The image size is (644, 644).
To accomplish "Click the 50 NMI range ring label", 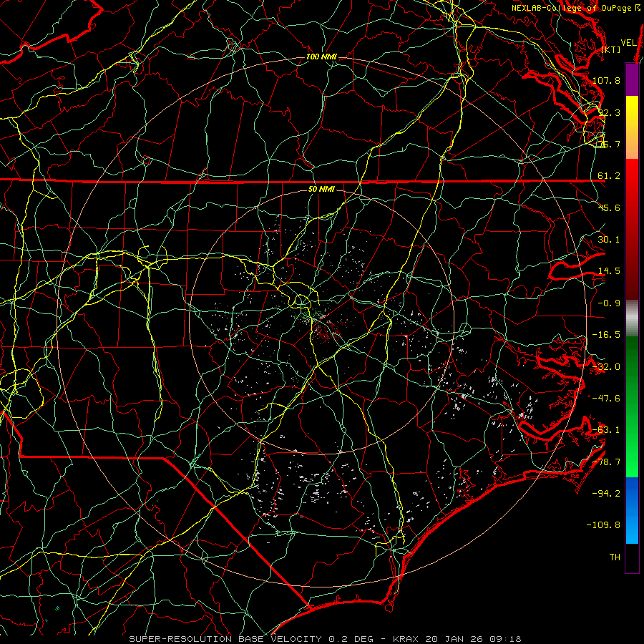I will [321, 190].
